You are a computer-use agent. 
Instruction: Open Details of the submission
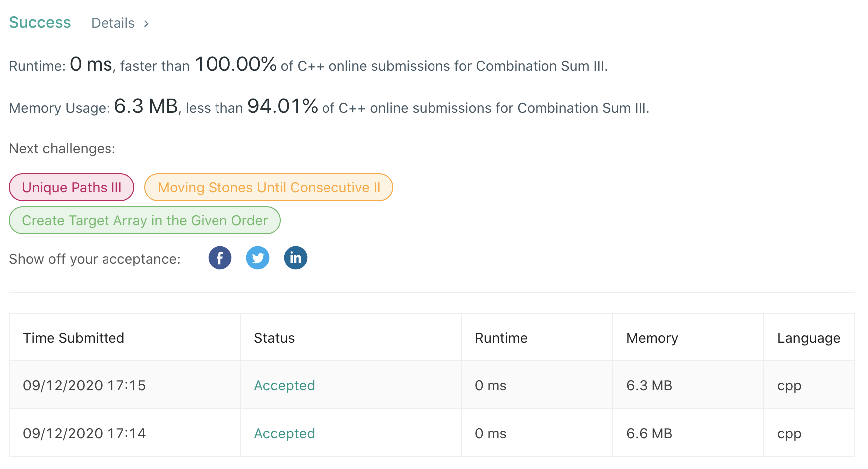(x=112, y=23)
